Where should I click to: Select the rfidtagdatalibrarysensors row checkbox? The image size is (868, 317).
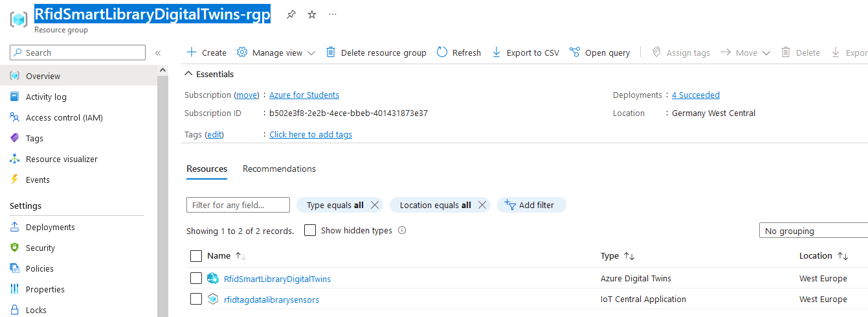click(x=196, y=299)
